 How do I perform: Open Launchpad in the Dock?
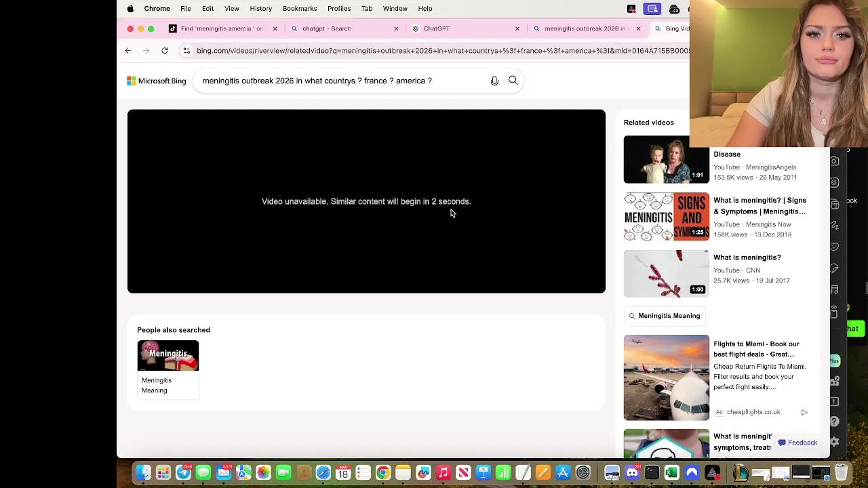point(163,472)
